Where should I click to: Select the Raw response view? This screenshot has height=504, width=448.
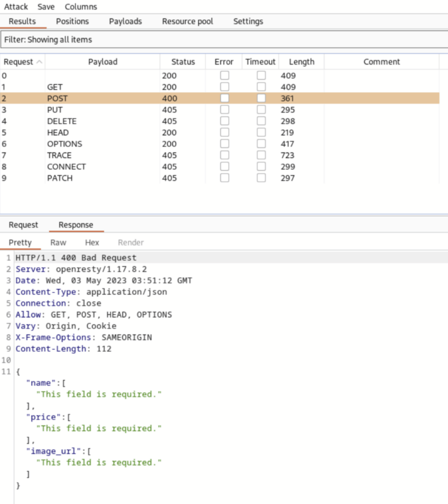click(x=58, y=242)
